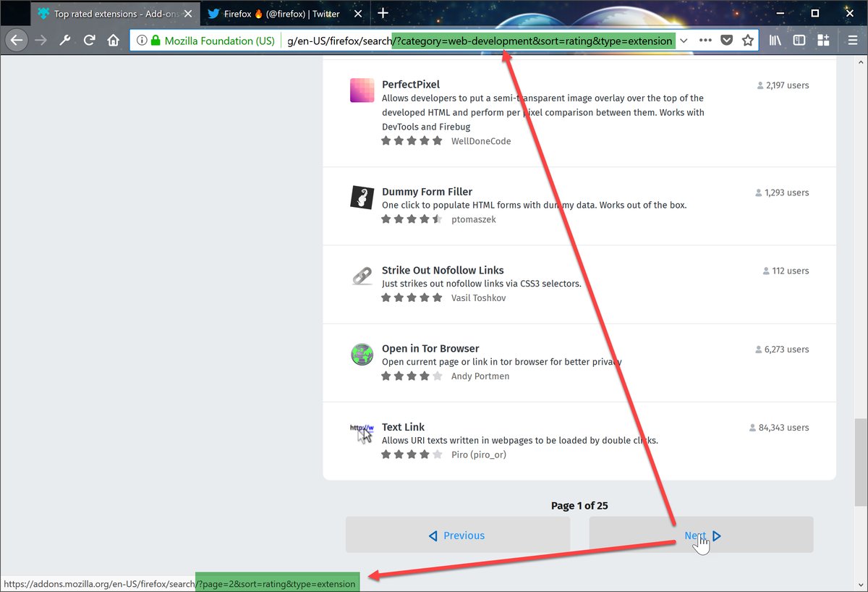The image size is (868, 592).
Task: Click the Text Link star rating
Action: [x=412, y=454]
